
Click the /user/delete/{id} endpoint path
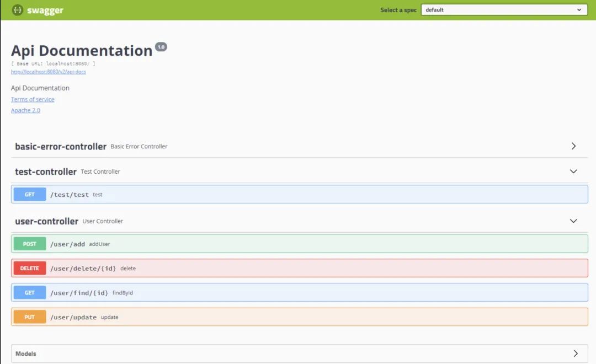[83, 268]
